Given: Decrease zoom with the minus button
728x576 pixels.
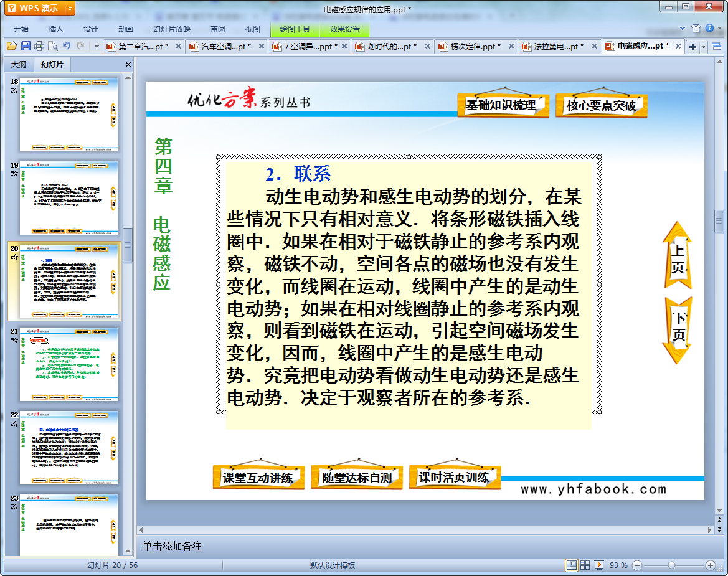Looking at the screenshot, I should pyautogui.click(x=638, y=565).
